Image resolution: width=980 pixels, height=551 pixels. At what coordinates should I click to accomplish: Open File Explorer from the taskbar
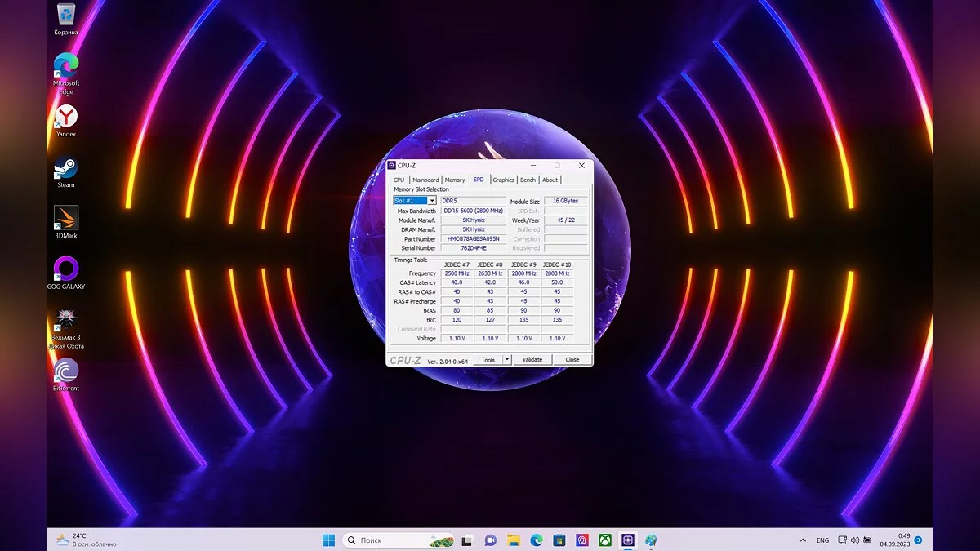click(513, 540)
